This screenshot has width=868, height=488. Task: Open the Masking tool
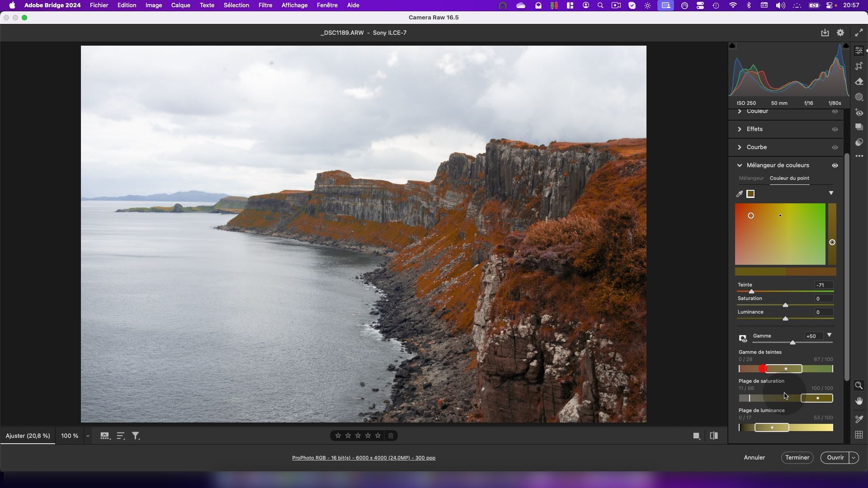859,97
